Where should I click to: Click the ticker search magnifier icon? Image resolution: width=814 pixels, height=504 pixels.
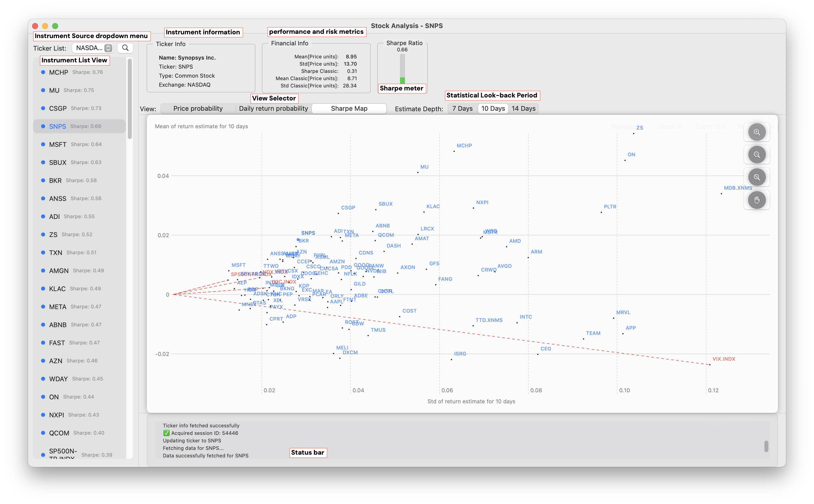coord(125,48)
